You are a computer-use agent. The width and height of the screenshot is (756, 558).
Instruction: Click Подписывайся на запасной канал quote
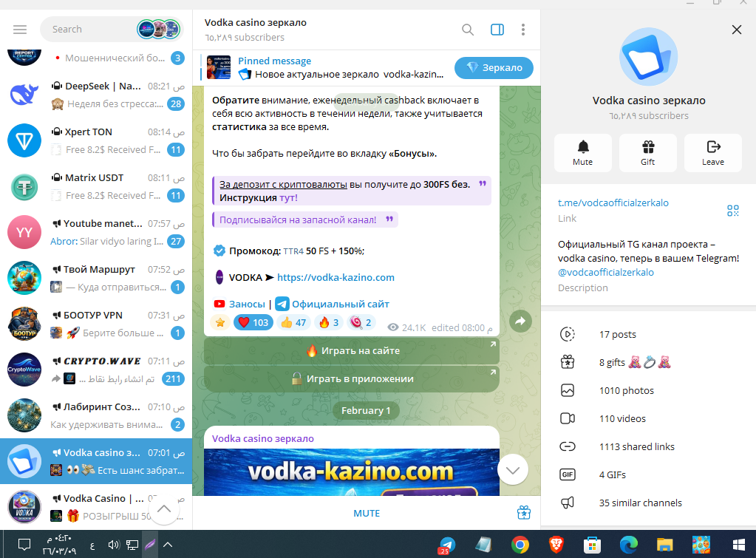(x=304, y=220)
